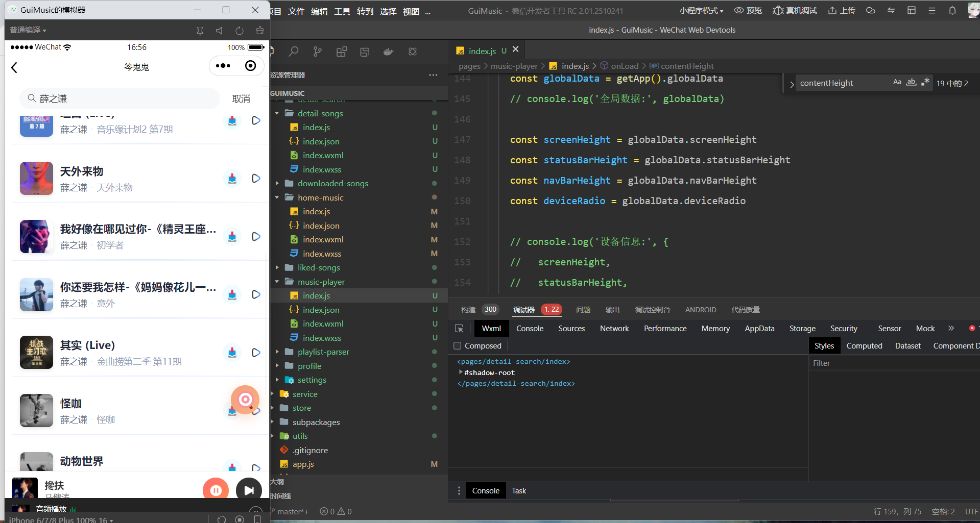Open the source control branch icon

[318, 52]
